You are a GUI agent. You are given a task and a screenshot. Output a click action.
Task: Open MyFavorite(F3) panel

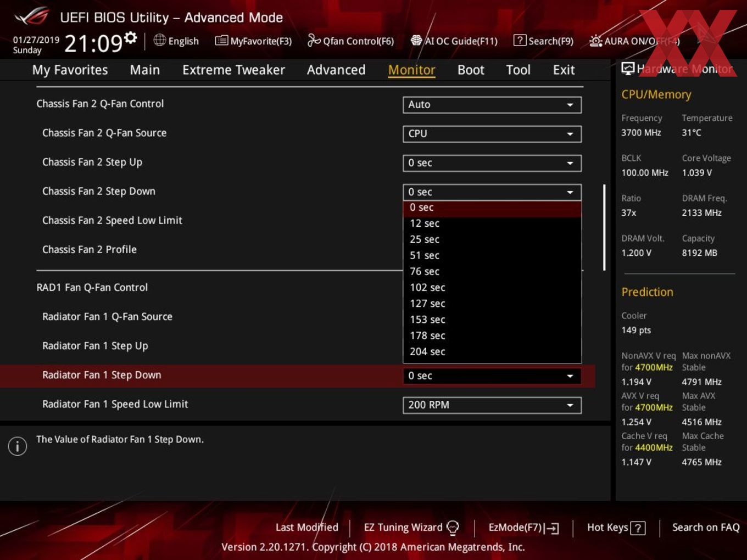tap(253, 41)
